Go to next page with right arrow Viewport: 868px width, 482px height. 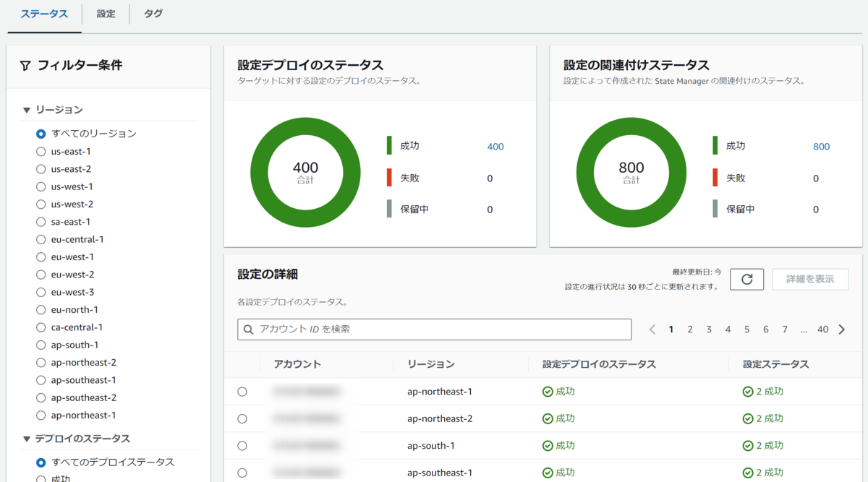(x=842, y=330)
